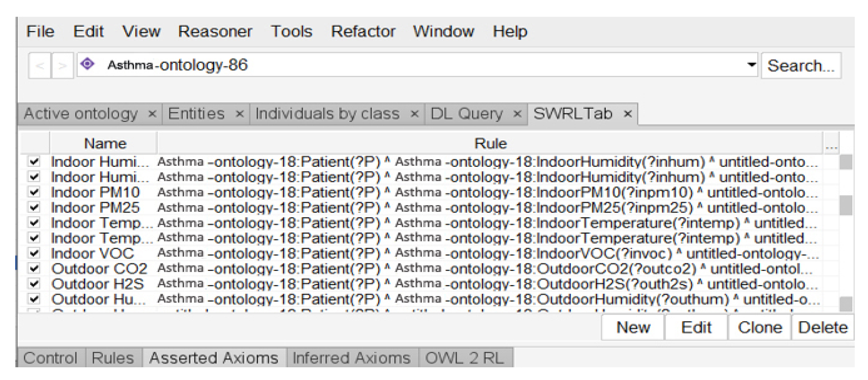Close the Individuals by class tab

point(415,114)
